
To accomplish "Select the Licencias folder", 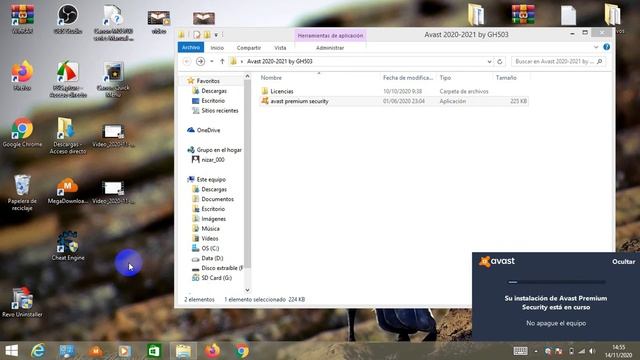I will [282, 91].
